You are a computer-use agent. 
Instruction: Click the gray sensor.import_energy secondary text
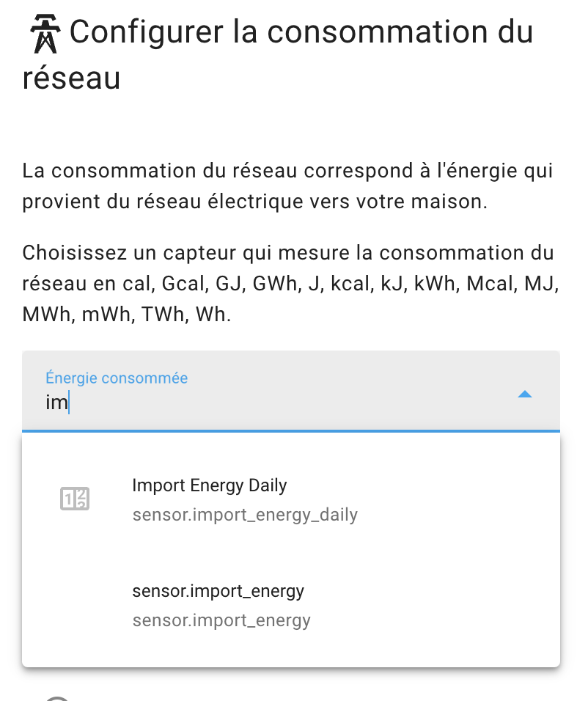[221, 620]
